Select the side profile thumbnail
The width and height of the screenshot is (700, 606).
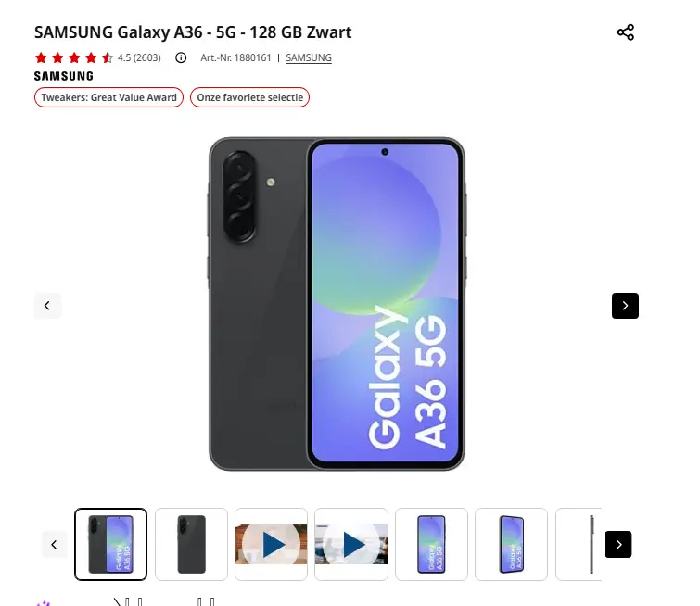tap(579, 545)
